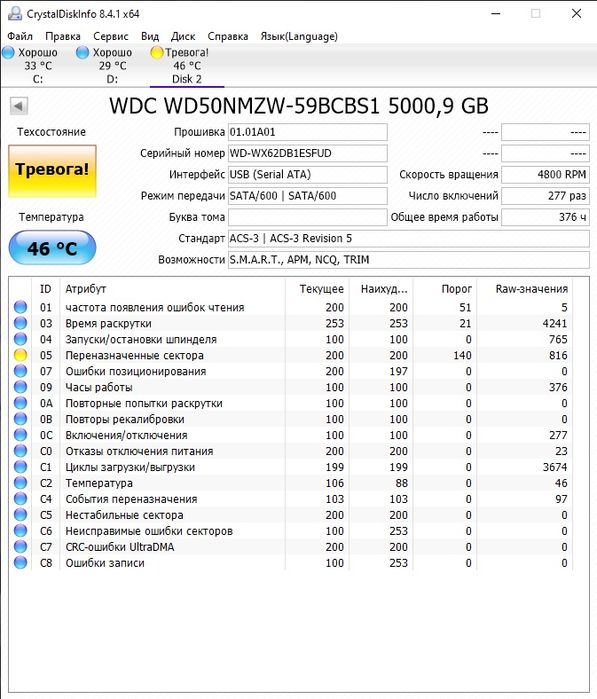Click the blue status icon for Время раскрутки
597x699 pixels.
[x=21, y=323]
